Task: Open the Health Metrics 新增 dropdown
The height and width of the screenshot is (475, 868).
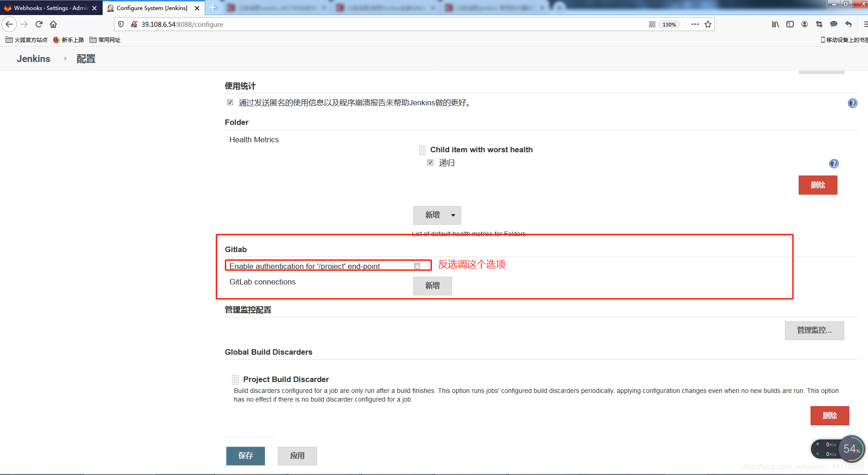Action: click(x=437, y=215)
